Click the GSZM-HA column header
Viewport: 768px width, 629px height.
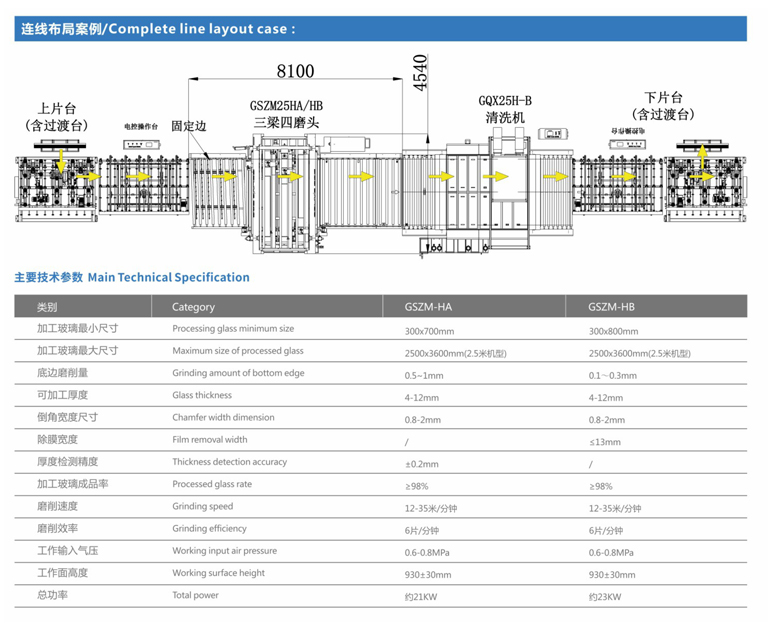[x=428, y=307]
